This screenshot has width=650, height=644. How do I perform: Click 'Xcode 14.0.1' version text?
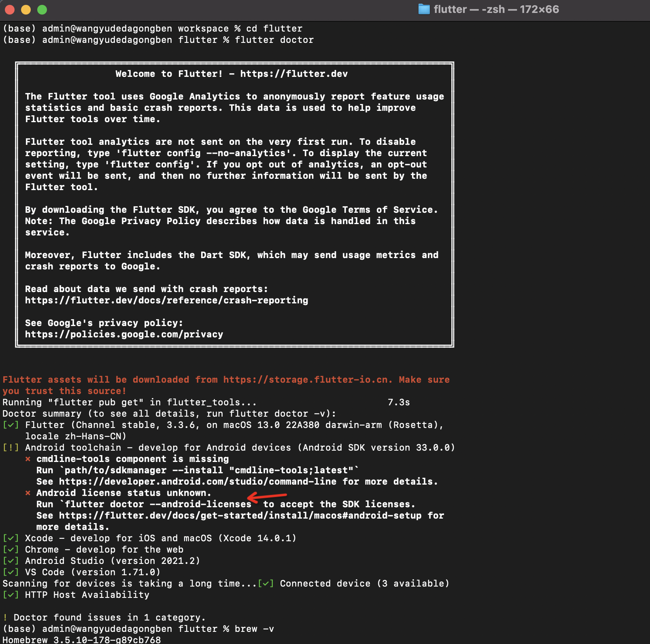[257, 538]
